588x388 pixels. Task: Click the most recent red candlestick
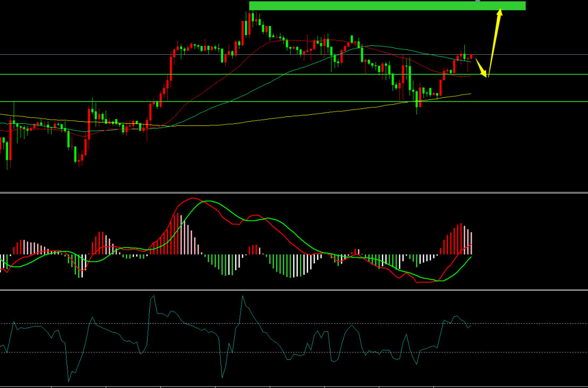[x=471, y=56]
